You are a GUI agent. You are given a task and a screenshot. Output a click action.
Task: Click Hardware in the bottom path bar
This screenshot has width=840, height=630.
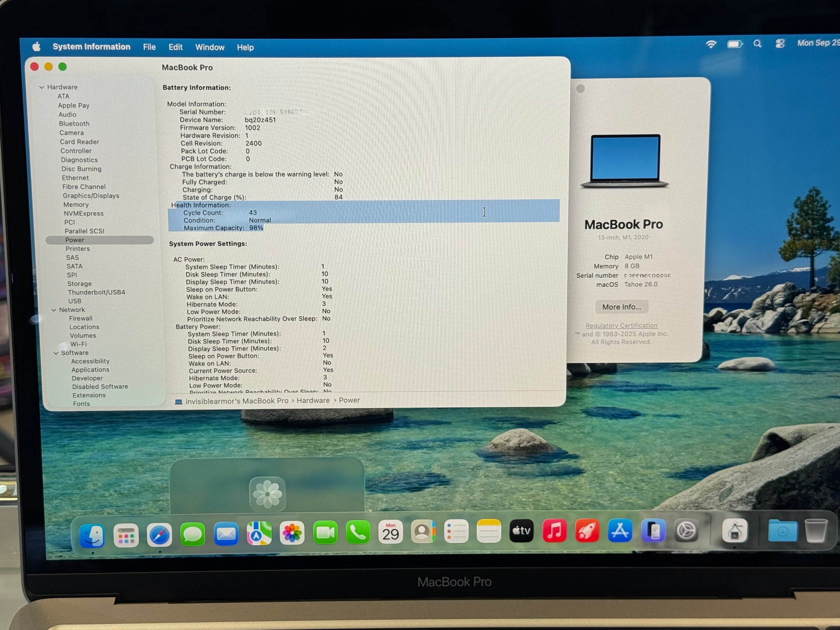click(x=313, y=400)
